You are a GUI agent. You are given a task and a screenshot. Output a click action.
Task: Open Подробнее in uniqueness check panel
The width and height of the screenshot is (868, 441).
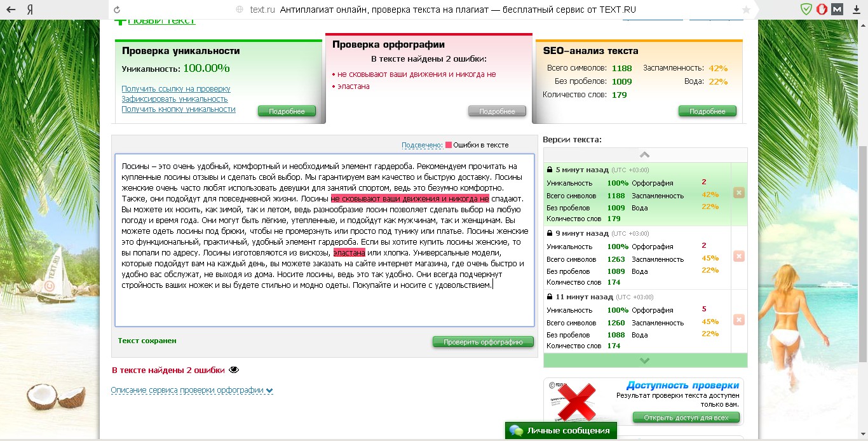[x=287, y=111]
